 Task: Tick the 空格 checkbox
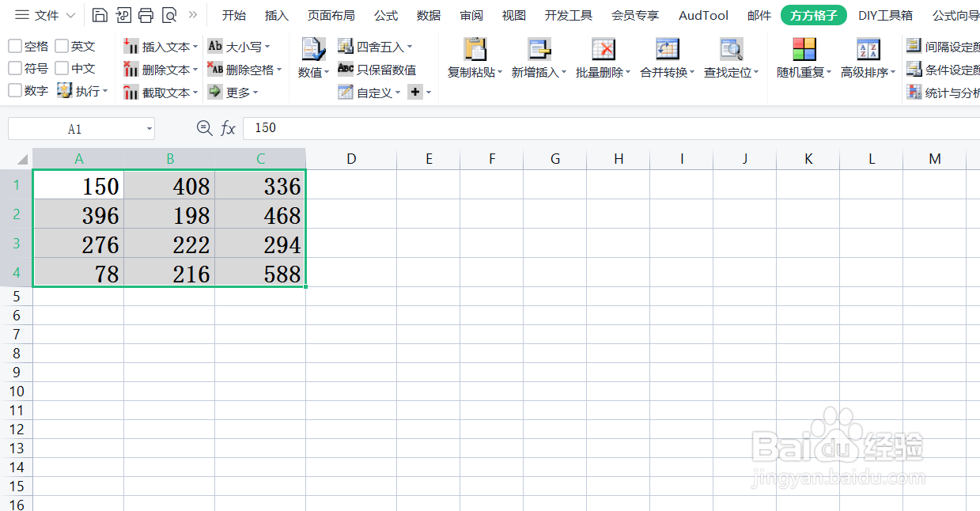pos(15,47)
